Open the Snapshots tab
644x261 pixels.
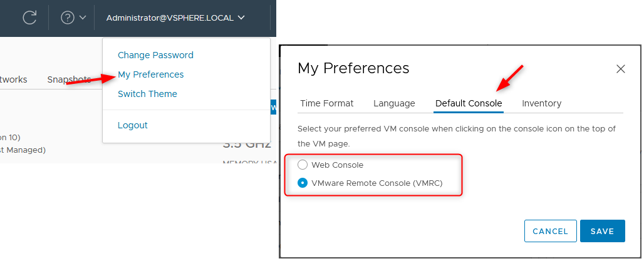pos(69,79)
